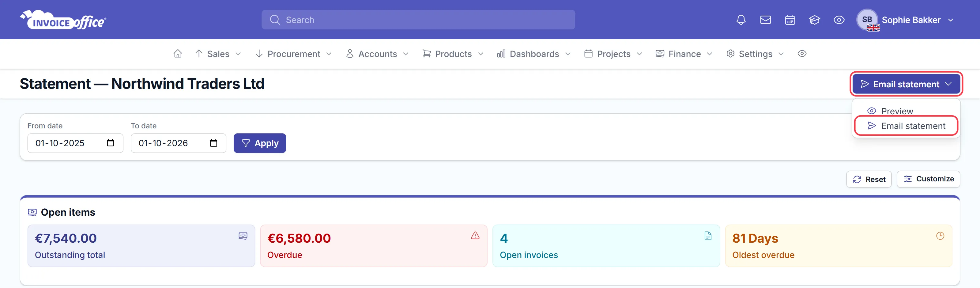The image size is (980, 288).
Task: Choose Email statement menu entry
Action: (906, 126)
